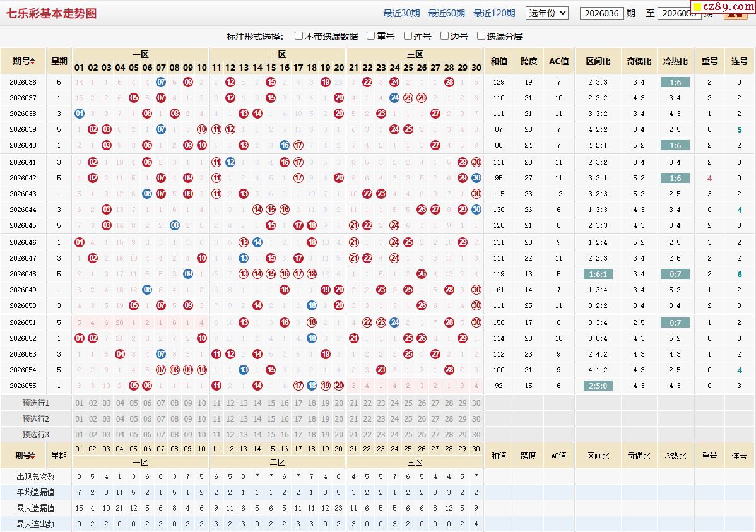The height and width of the screenshot is (532, 756).
Task: Show the 最近120期 results
Action: pos(494,13)
